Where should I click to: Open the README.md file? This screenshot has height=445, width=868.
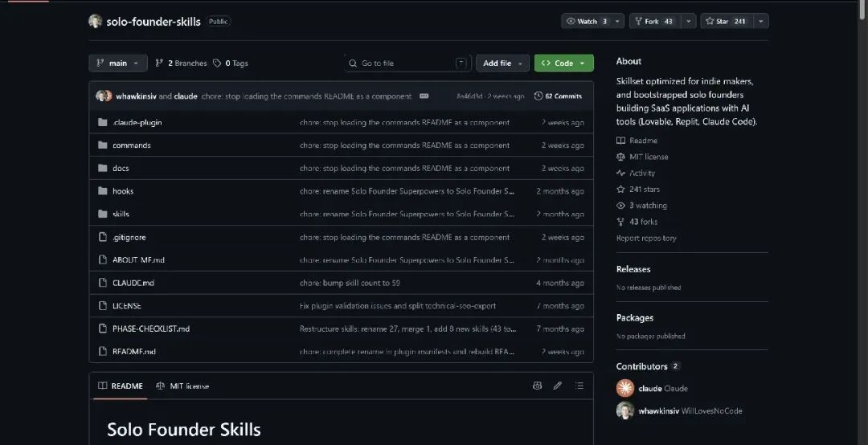coord(134,352)
